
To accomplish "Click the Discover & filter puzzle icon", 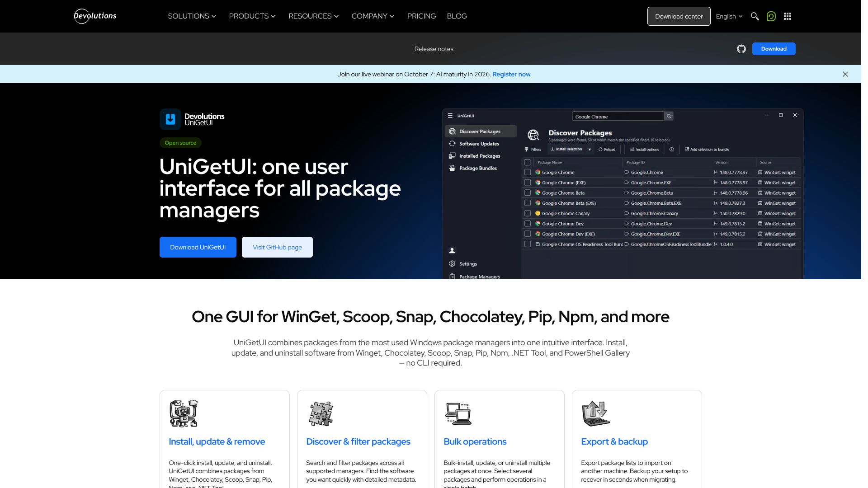I will click(x=321, y=413).
